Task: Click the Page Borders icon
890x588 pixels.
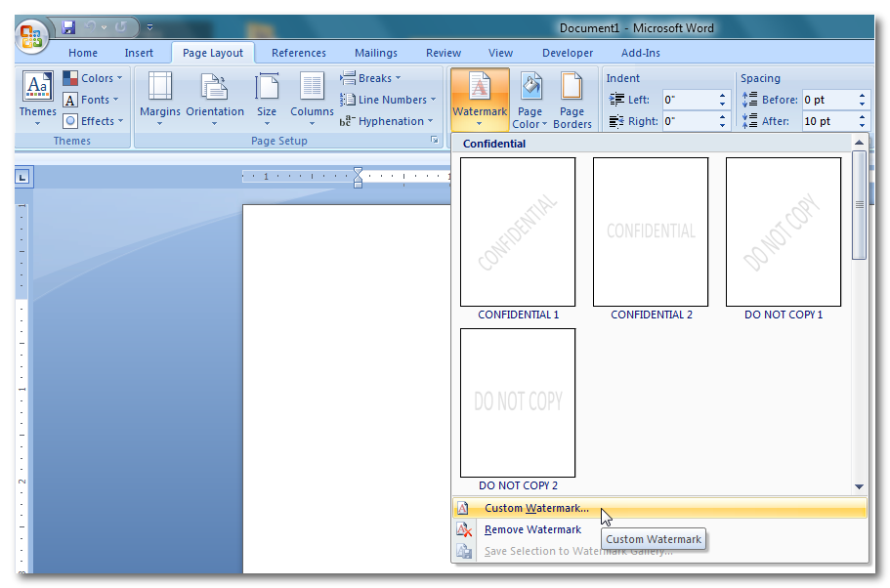Action: point(572,98)
